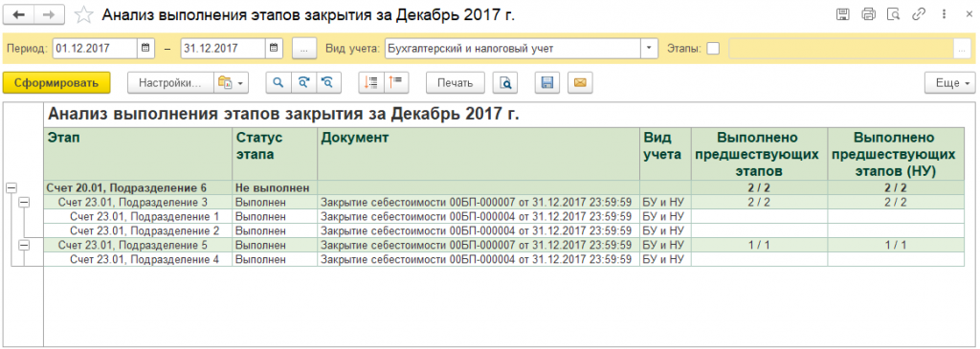Click the Вид учета combo box field
The width and height of the screenshot is (980, 349).
tap(513, 48)
